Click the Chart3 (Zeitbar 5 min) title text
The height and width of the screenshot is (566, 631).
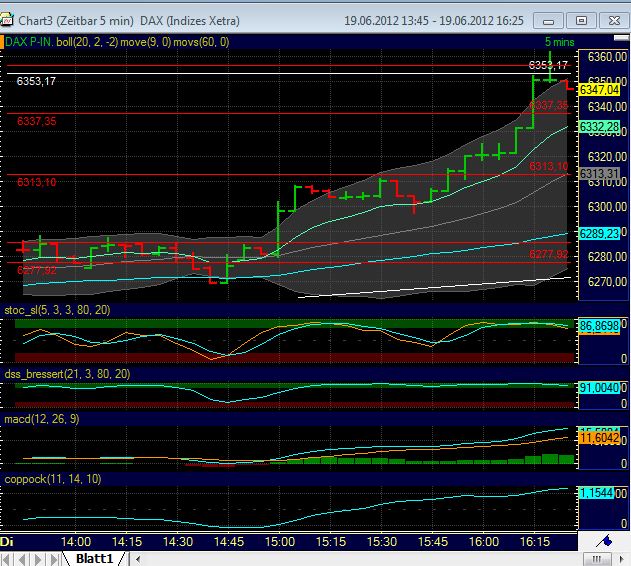pos(76,21)
